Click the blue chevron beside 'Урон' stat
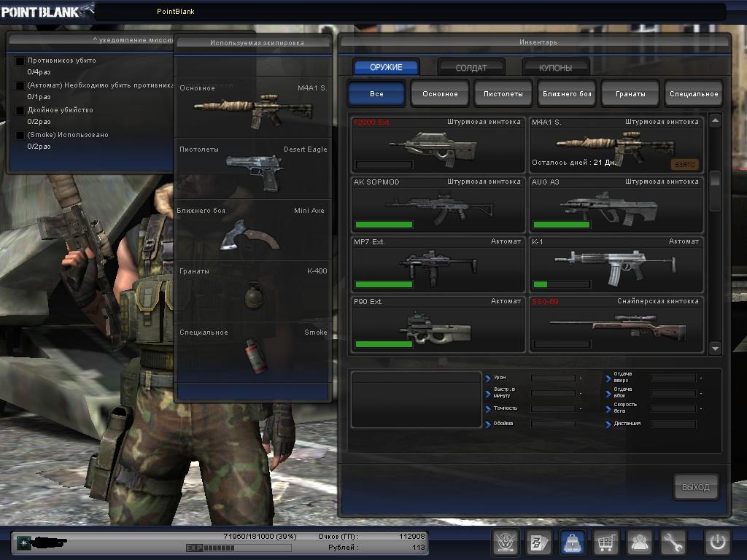The image size is (747, 560). pos(488,378)
